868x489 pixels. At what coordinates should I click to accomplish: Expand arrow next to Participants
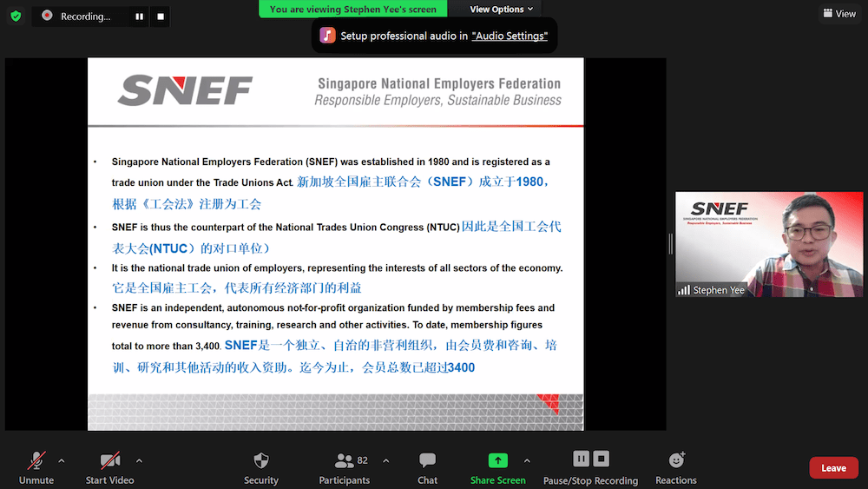pos(385,460)
